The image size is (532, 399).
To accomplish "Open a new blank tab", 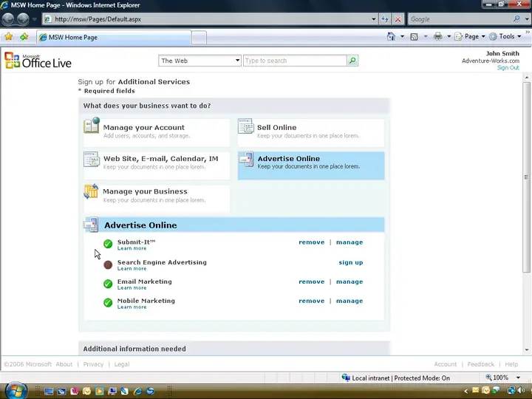I will click(x=199, y=38).
